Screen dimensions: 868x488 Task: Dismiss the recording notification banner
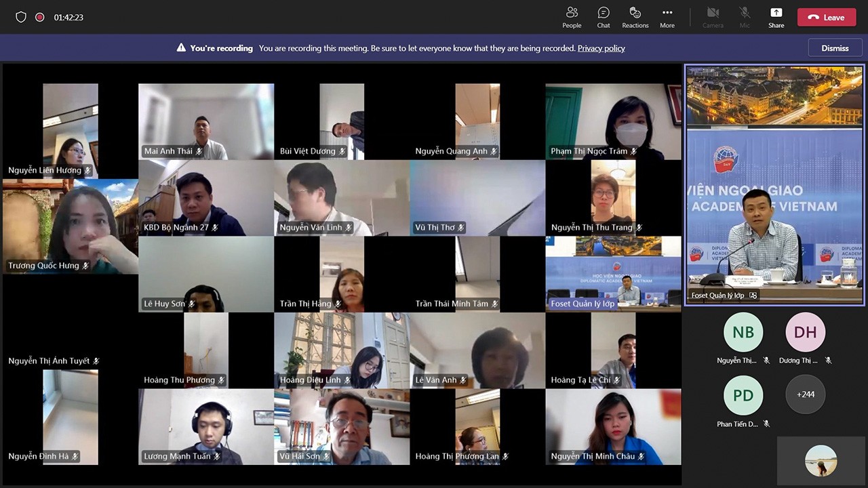coord(835,48)
